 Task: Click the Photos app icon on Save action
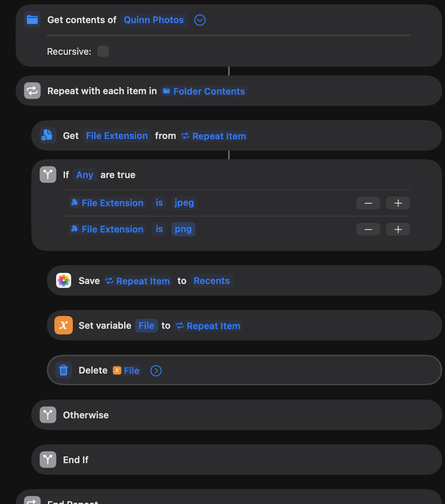pyautogui.click(x=64, y=280)
